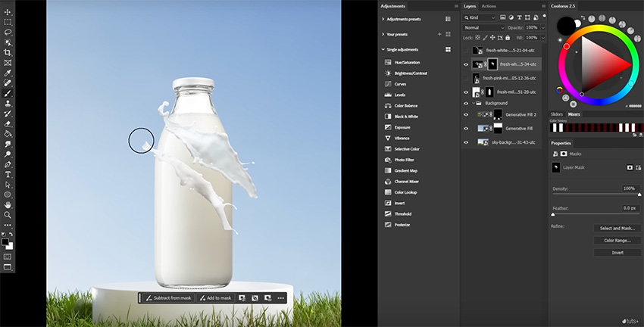Open the Opacity dropdown arrow
Image resolution: width=644 pixels, height=327 pixels.
(x=543, y=27)
